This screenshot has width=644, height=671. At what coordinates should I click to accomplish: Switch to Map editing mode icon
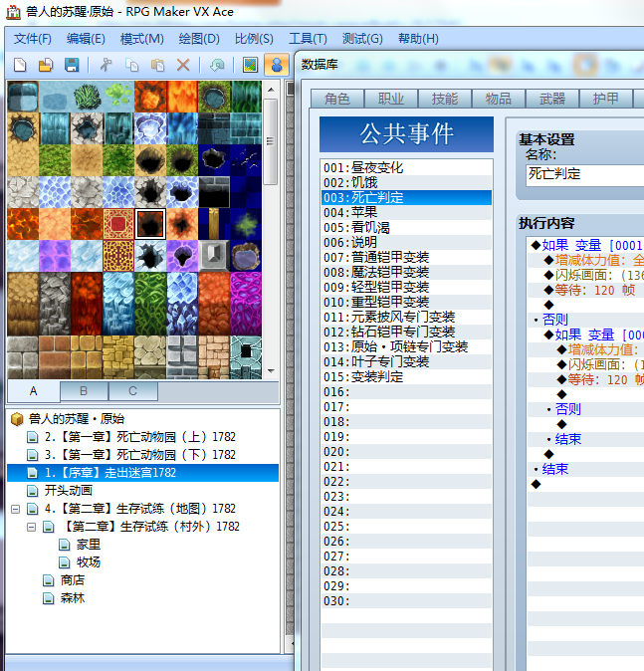(x=251, y=65)
